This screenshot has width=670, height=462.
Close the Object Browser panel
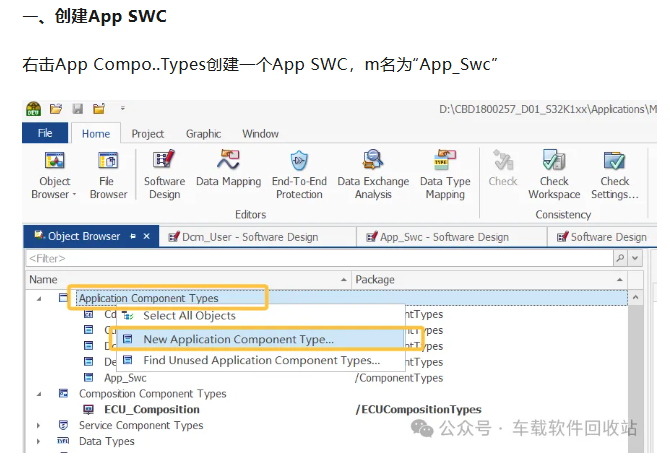click(147, 236)
